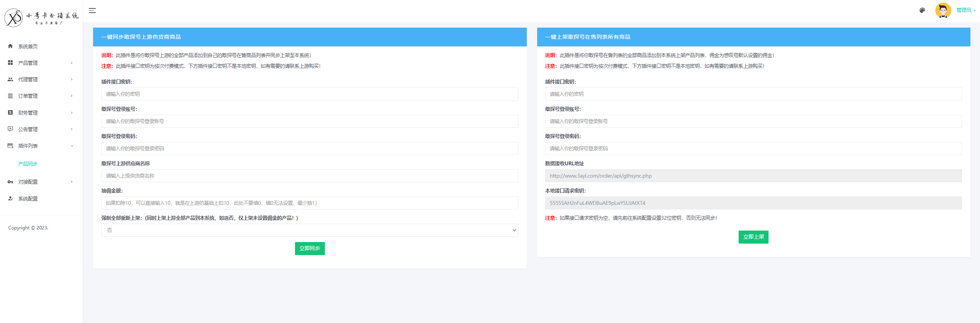Open the theme palette icon

(922, 10)
